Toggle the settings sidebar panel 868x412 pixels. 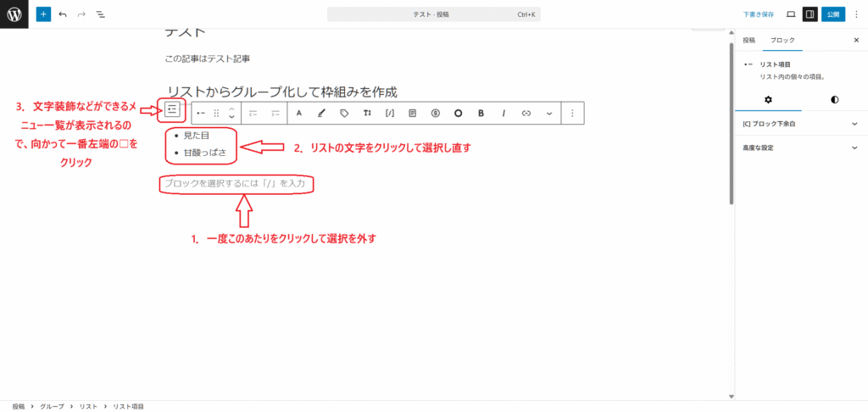coord(810,14)
